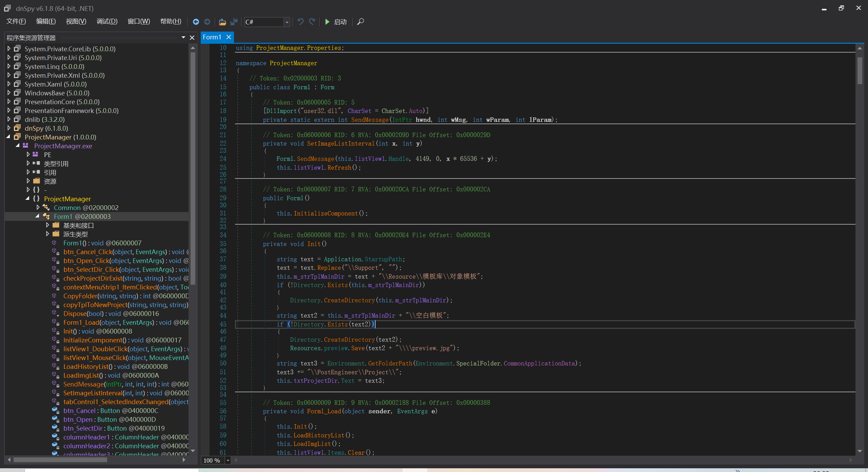868x472 pixels.
Task: Click the undo icon in toolbar
Action: point(300,22)
